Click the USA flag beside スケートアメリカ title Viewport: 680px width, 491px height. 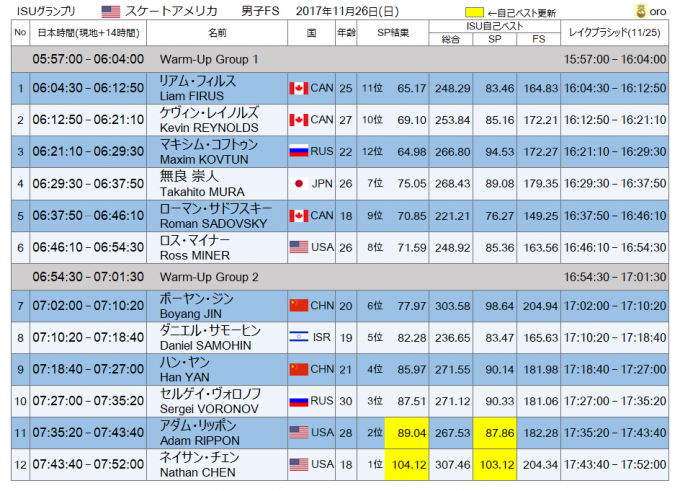click(110, 11)
